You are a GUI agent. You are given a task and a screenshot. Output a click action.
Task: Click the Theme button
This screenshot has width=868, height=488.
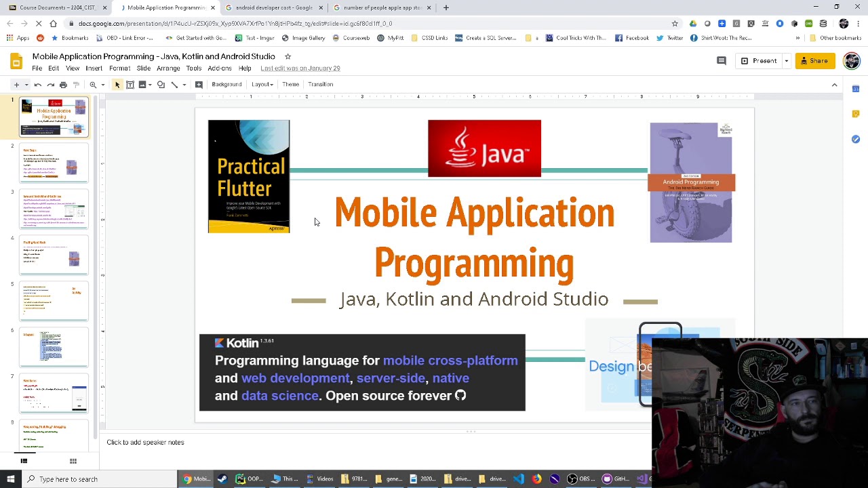pos(290,85)
